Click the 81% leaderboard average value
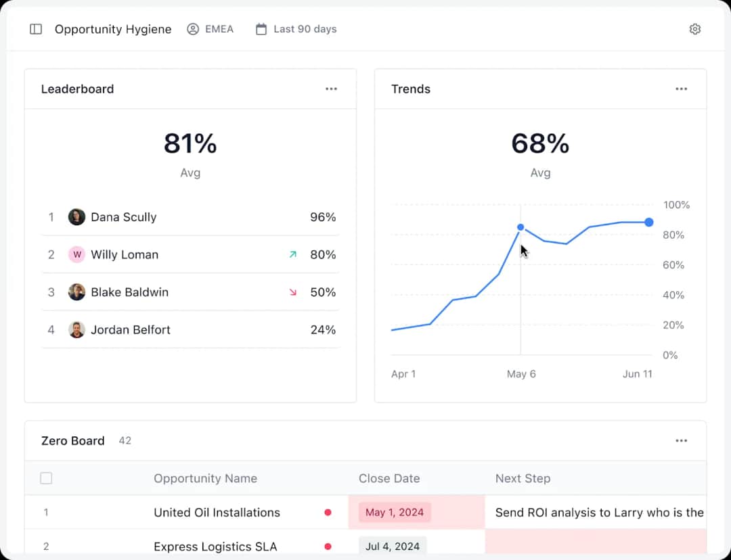This screenshot has height=560, width=731. pyautogui.click(x=190, y=143)
